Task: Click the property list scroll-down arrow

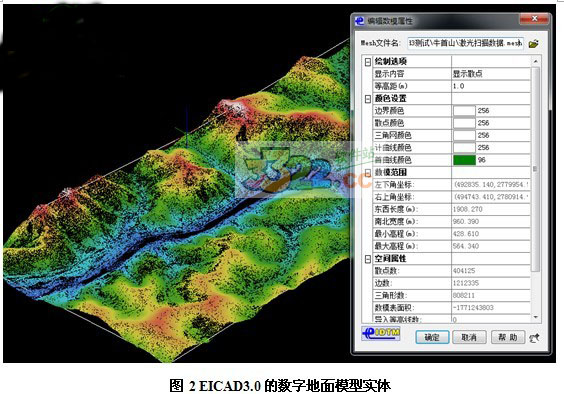Action: pos(536,317)
